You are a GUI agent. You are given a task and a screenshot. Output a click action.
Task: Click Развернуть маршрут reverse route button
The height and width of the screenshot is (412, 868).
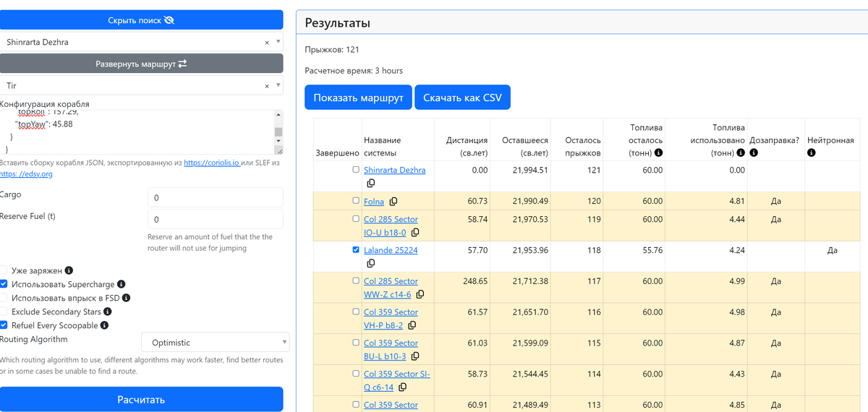pos(141,64)
